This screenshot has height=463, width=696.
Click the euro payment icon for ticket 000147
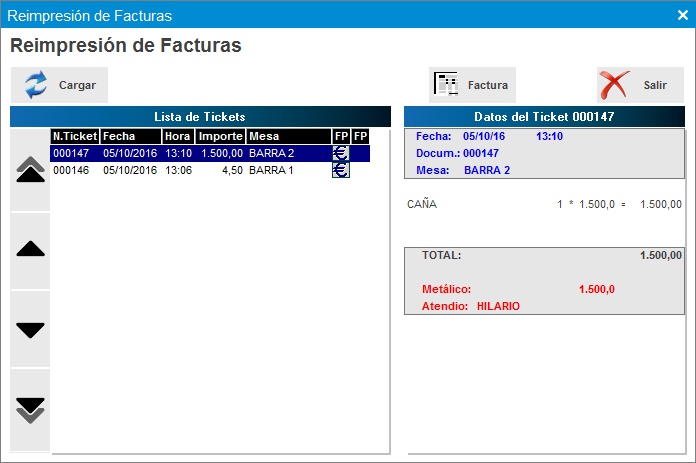tap(341, 153)
